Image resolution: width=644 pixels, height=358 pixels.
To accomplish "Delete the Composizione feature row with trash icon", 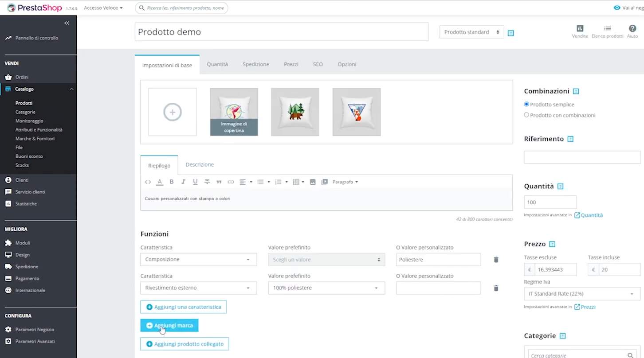I will (x=496, y=260).
